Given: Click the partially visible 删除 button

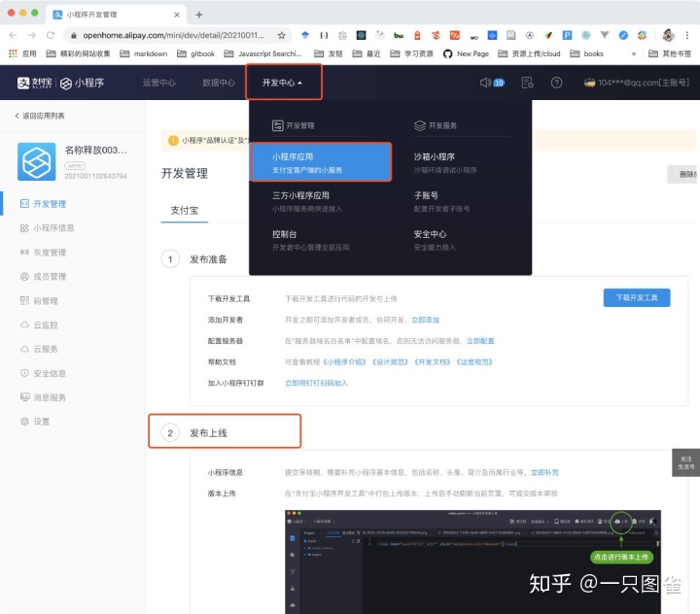Looking at the screenshot, I should pos(683,174).
